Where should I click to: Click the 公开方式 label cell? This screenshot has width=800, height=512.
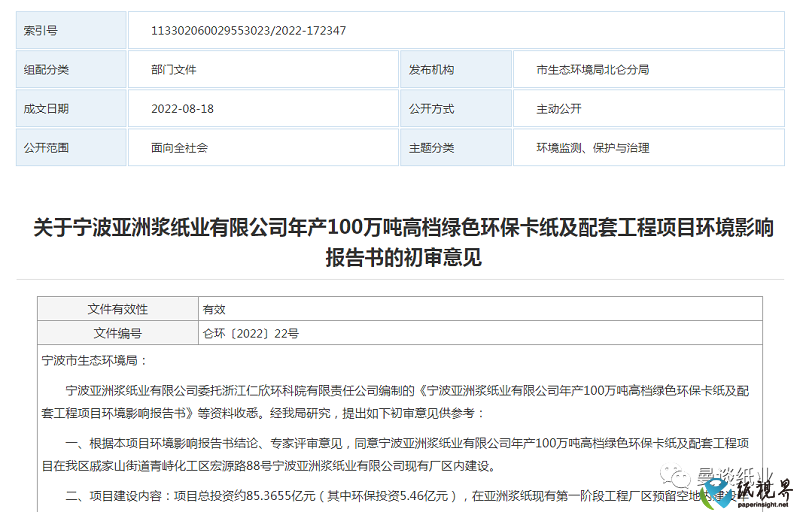pos(456,109)
